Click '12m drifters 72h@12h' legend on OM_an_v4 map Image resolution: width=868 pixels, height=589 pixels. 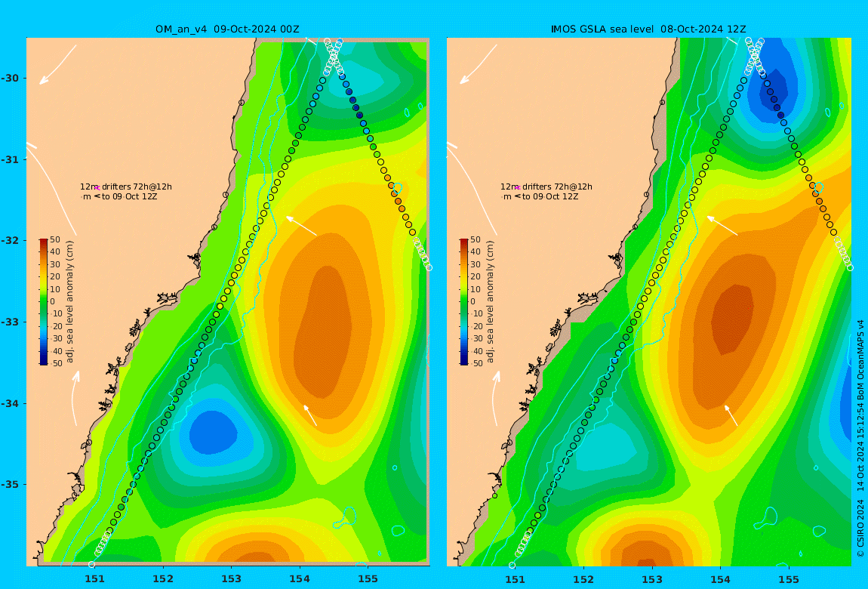tap(125, 187)
